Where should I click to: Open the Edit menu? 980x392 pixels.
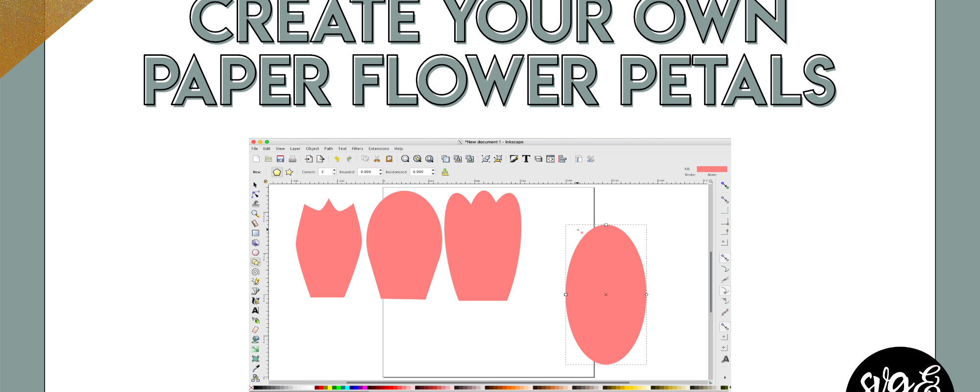(267, 148)
